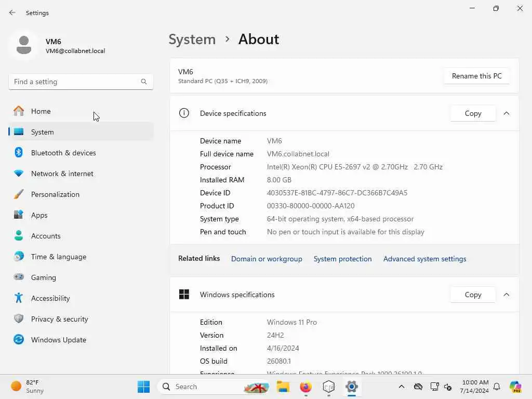Click the Accounts person icon
The width and height of the screenshot is (532, 399).
point(19,235)
